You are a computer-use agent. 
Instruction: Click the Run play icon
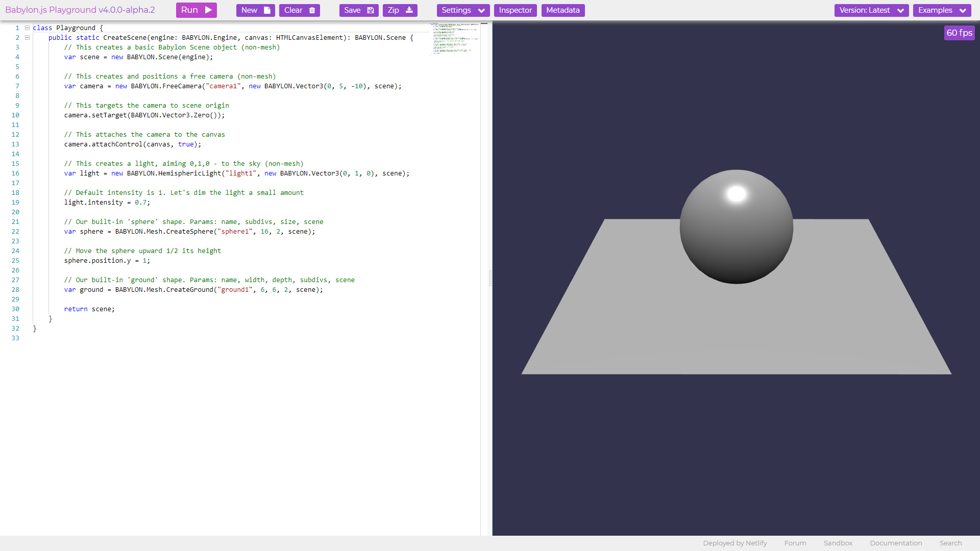(x=208, y=10)
